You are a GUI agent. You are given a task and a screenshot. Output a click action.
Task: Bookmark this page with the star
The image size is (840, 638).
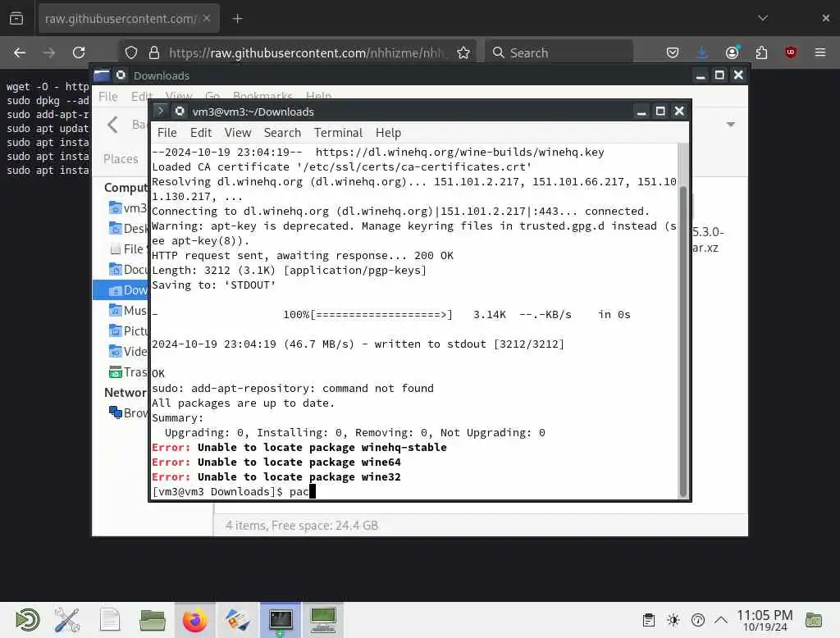coord(463,52)
